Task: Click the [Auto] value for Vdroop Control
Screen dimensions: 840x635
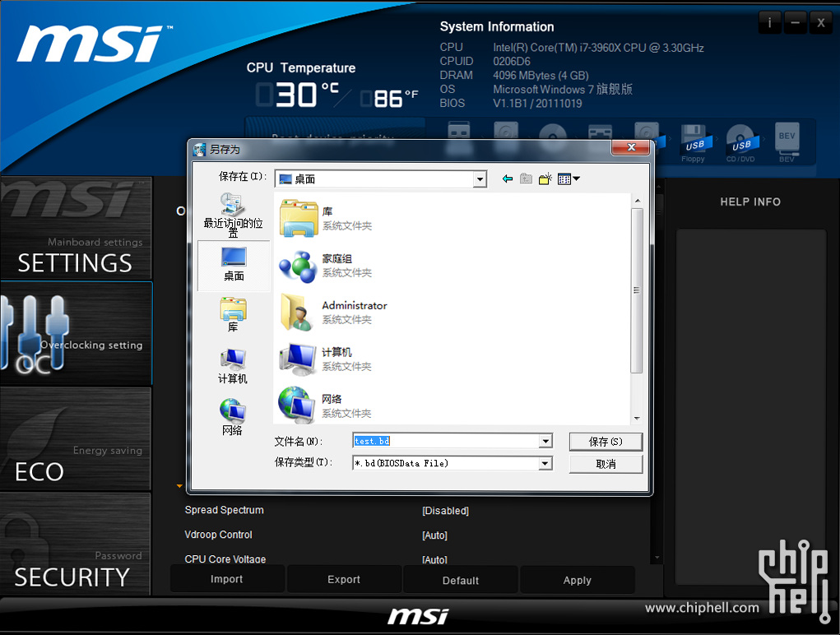Action: [434, 535]
